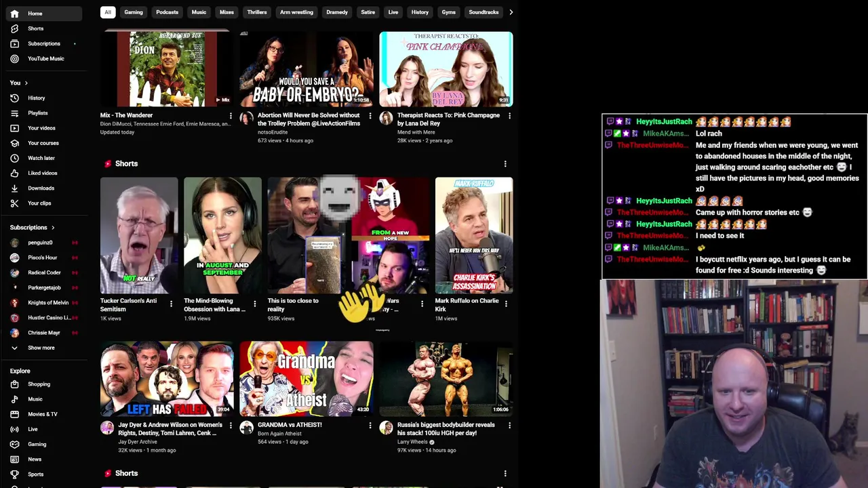The height and width of the screenshot is (488, 868).
Task: Open Jay Dyer Archive channel avatar
Action: coord(107,428)
